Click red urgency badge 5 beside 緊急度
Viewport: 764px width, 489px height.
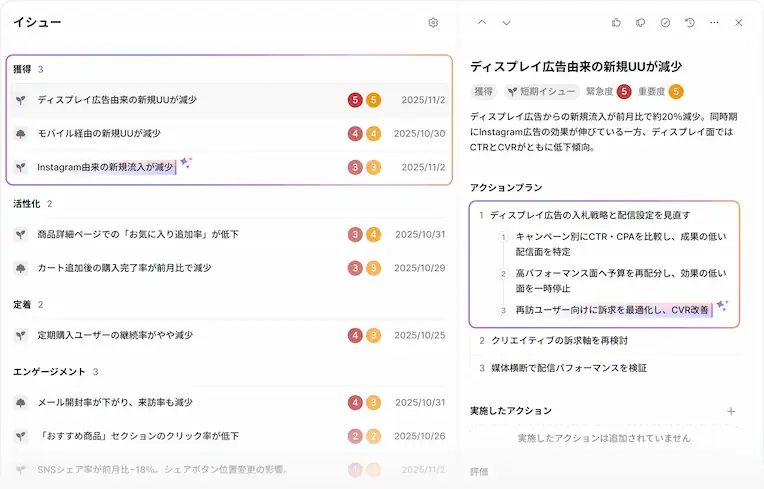click(624, 92)
